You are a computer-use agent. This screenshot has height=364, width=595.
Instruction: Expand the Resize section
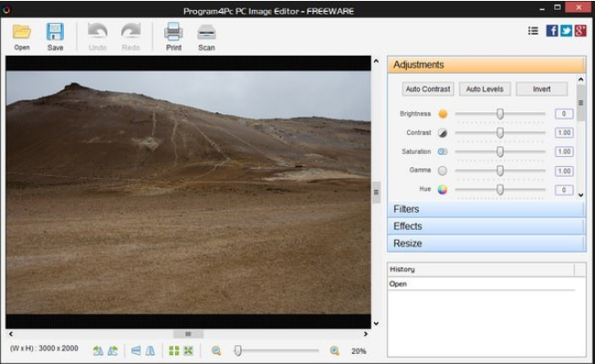pyautogui.click(x=486, y=244)
